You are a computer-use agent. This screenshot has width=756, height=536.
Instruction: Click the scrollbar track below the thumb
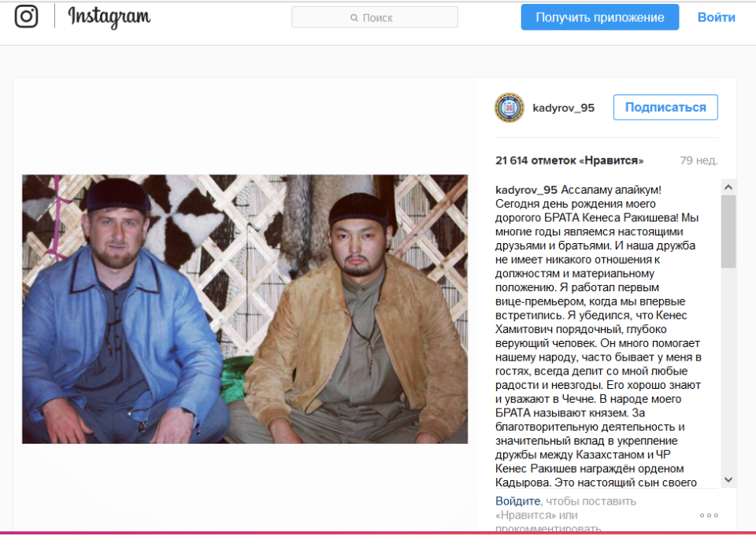(x=728, y=370)
